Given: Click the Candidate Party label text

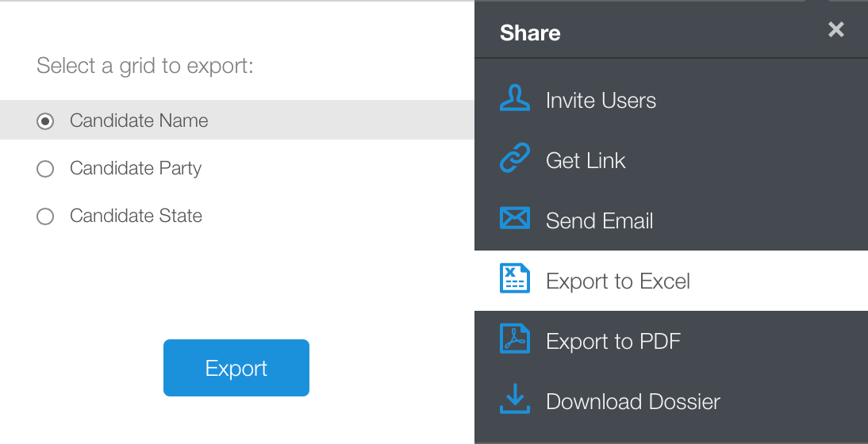Looking at the screenshot, I should 136,168.
